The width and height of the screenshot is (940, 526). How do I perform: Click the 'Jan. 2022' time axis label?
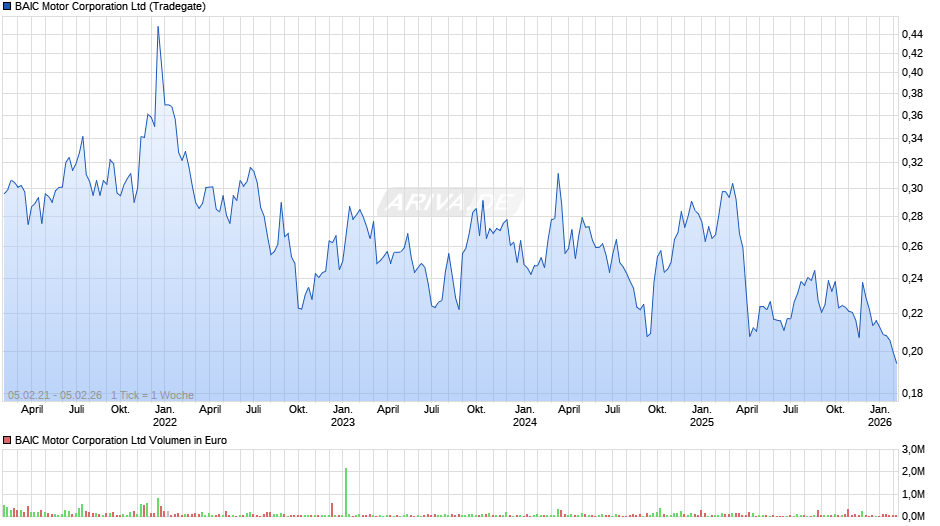tap(165, 416)
